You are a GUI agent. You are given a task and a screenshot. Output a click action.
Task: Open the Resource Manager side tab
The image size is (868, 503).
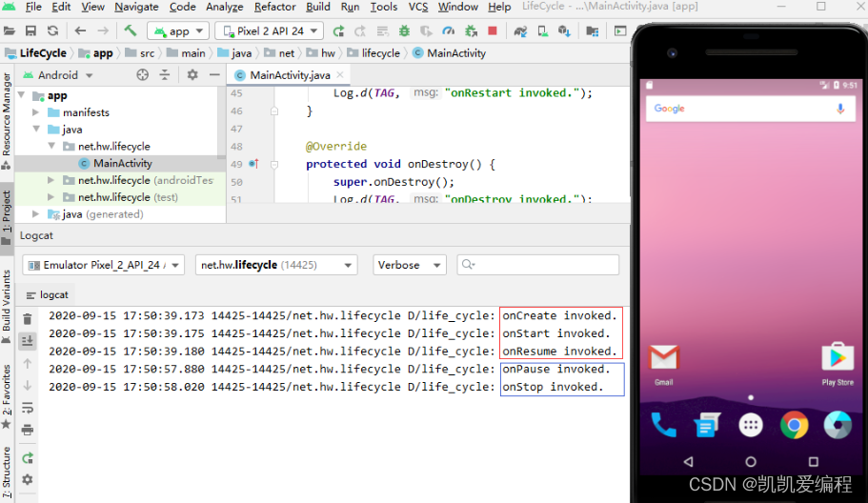(x=7, y=119)
